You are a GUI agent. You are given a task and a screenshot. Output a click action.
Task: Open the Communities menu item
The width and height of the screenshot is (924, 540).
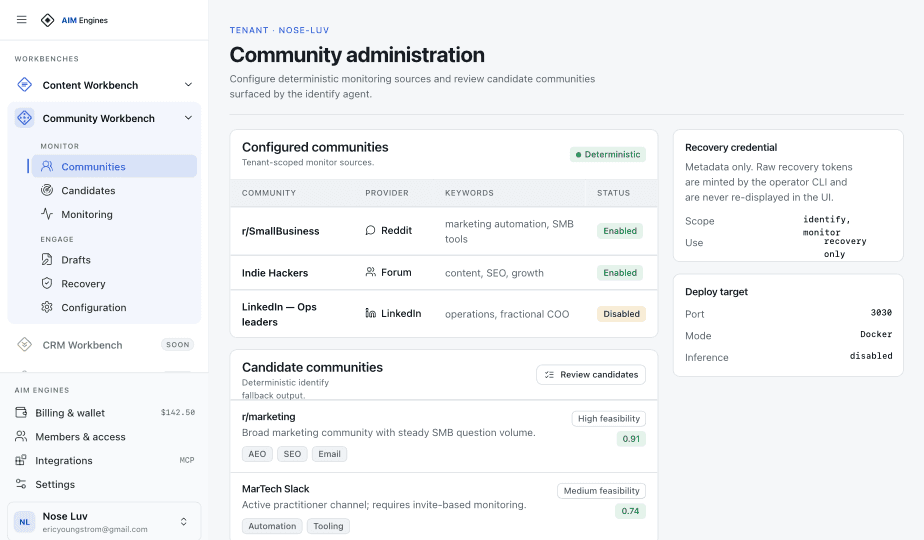click(x=114, y=166)
